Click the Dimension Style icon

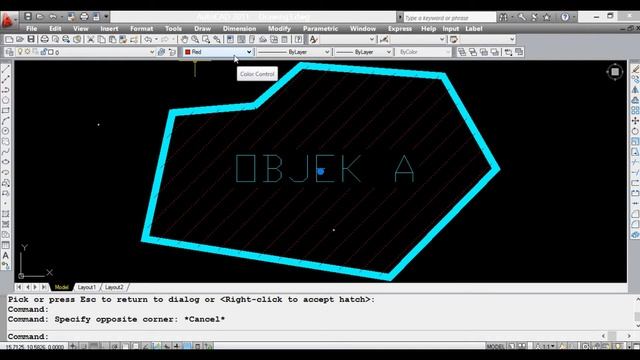click(x=384, y=40)
